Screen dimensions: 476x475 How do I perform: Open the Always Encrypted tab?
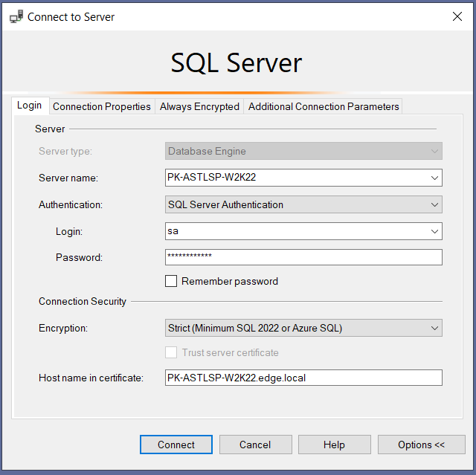click(x=199, y=106)
